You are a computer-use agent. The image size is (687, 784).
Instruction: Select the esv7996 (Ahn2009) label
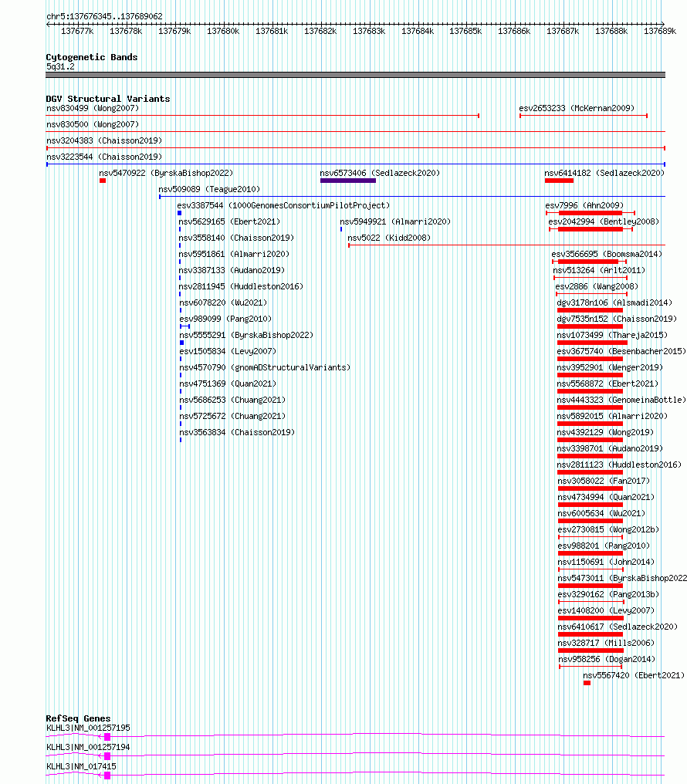(x=584, y=205)
